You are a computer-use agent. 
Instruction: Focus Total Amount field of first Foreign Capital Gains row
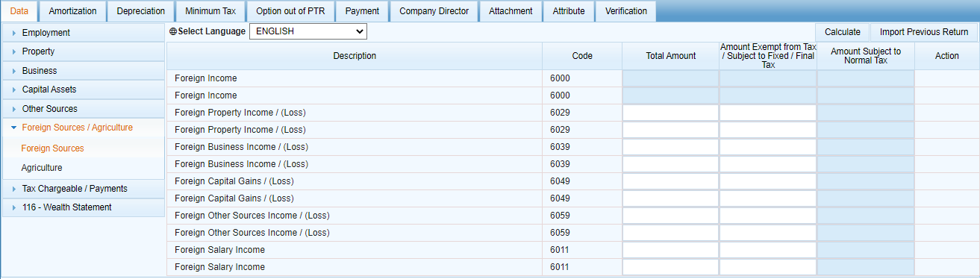click(x=670, y=181)
